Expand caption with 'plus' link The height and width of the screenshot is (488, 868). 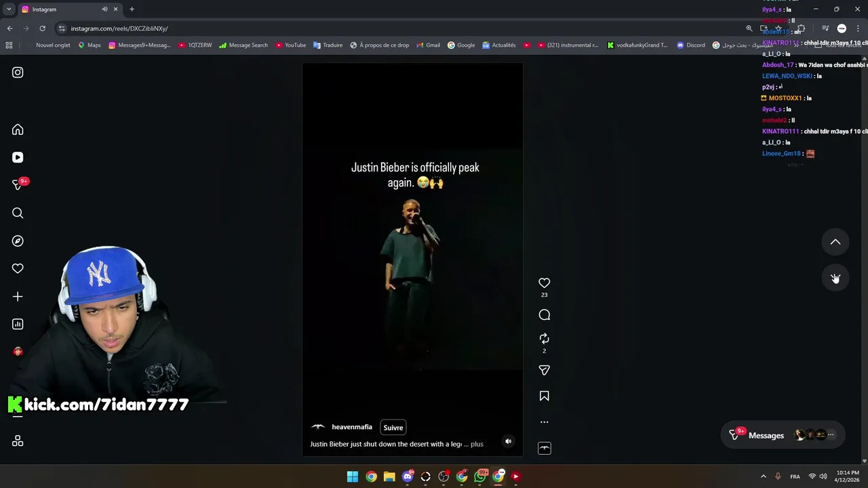(x=477, y=444)
